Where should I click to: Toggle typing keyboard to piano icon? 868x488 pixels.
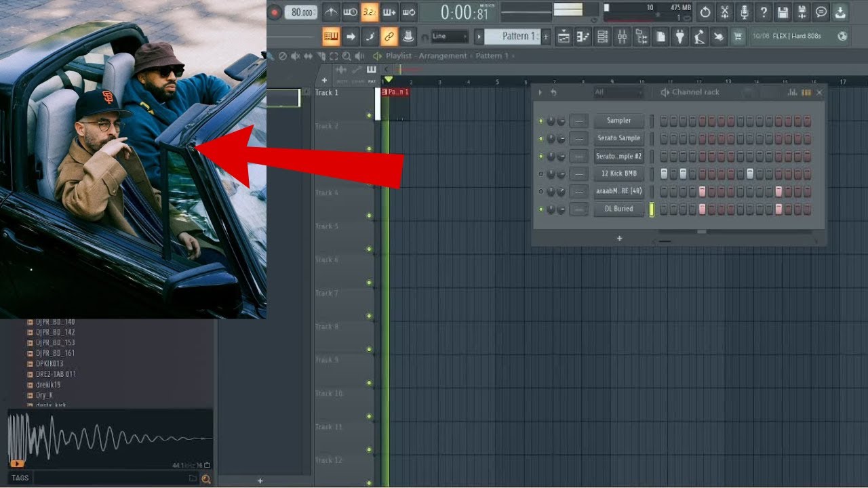[x=331, y=37]
